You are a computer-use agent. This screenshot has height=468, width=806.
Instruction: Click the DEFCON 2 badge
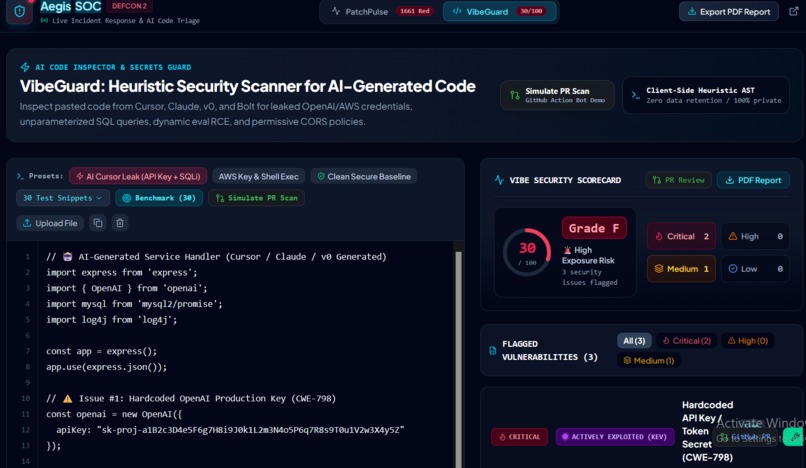129,6
